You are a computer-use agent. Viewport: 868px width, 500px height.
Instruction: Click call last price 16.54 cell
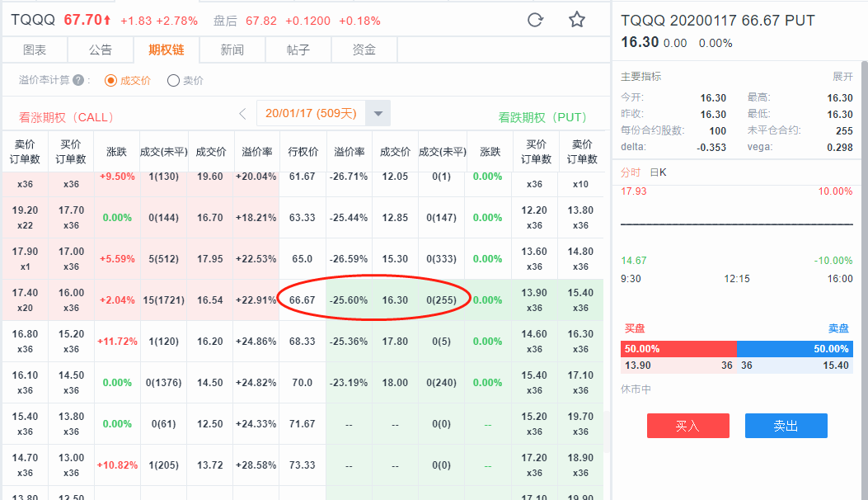click(210, 300)
